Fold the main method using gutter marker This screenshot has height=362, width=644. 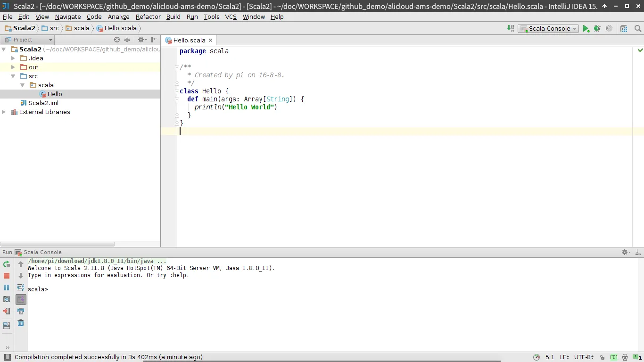(178, 99)
